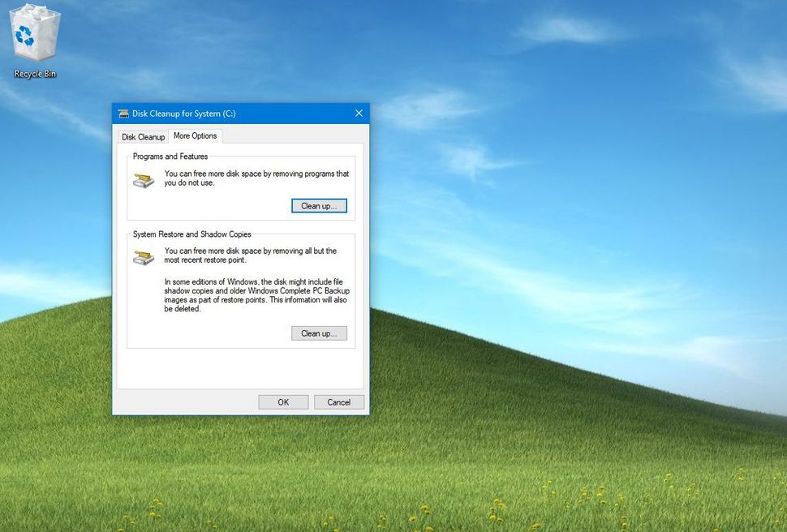Click Clean up under Programs and Features

[x=319, y=205]
